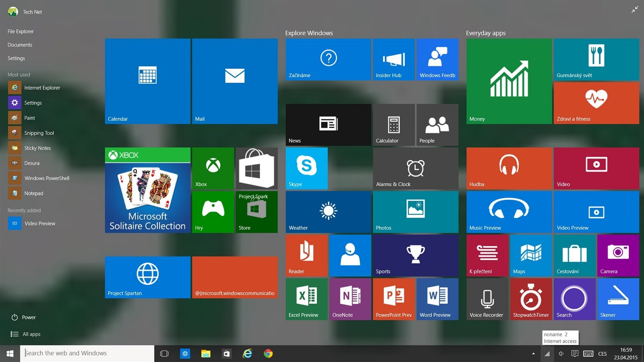Expand the All apps list
644x362 pixels.
pyautogui.click(x=26, y=334)
